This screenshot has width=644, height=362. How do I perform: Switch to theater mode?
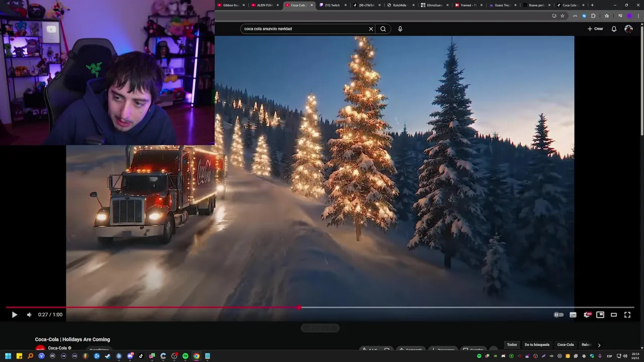tap(614, 315)
